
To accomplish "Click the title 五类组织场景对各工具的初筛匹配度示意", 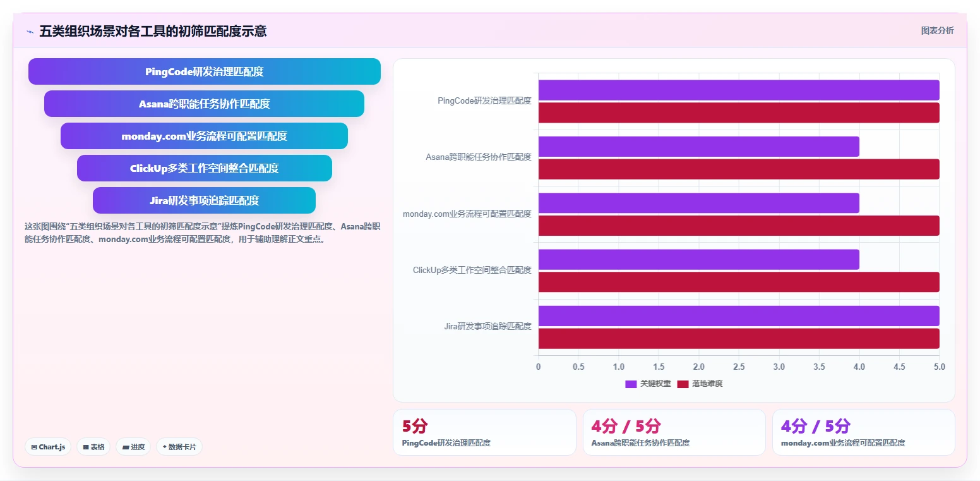I will tap(153, 31).
